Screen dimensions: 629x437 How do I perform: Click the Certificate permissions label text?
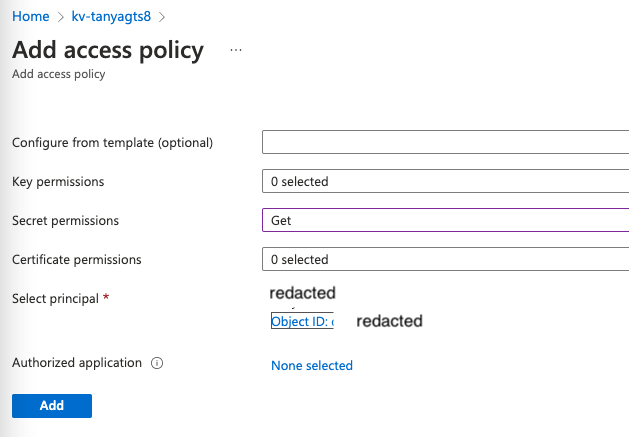77,260
